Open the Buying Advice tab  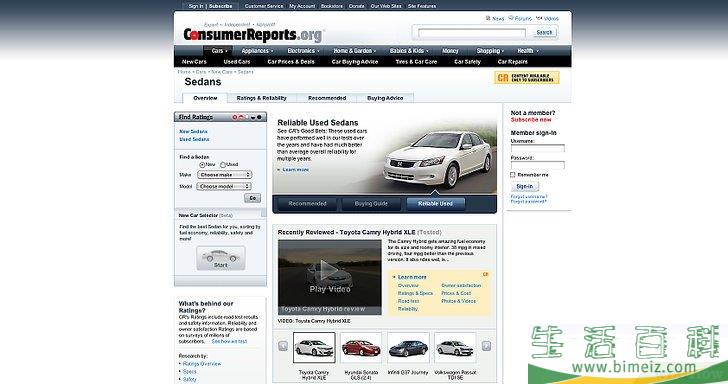coord(385,98)
